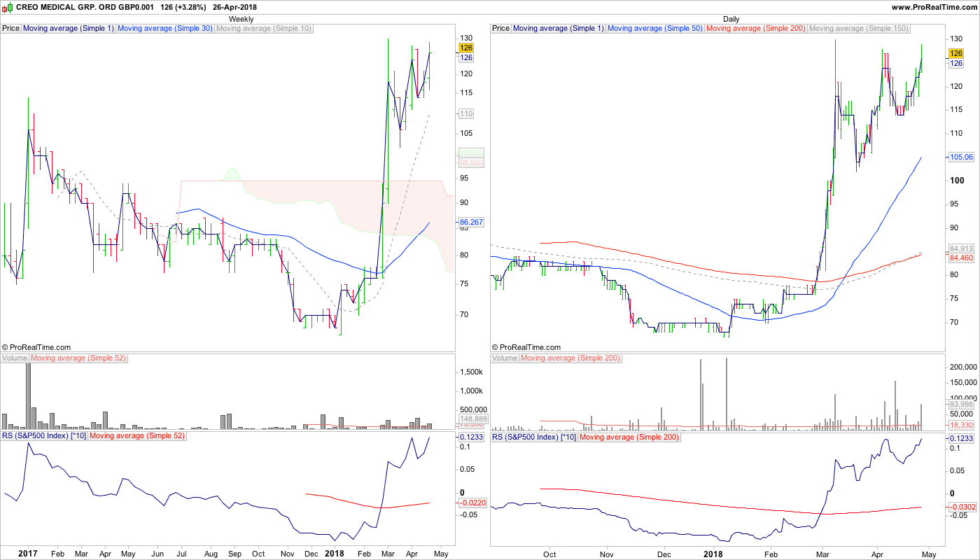Screen dimensions: 980x560
Task: Click the 126 (+3.28%) price change text
Action: click(183, 7)
